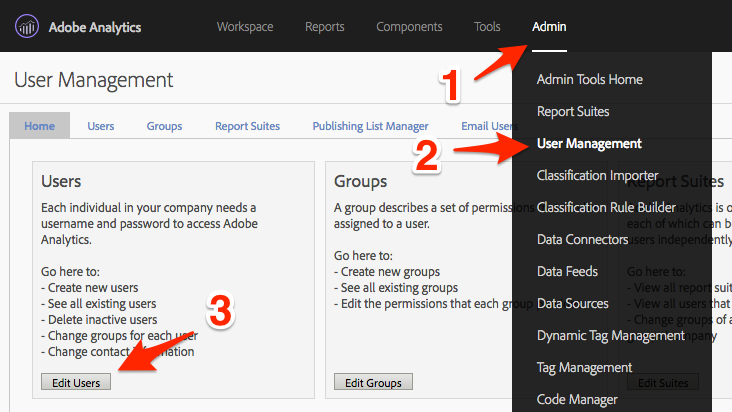Open the Tools menu
This screenshot has width=732, height=412.
click(487, 27)
